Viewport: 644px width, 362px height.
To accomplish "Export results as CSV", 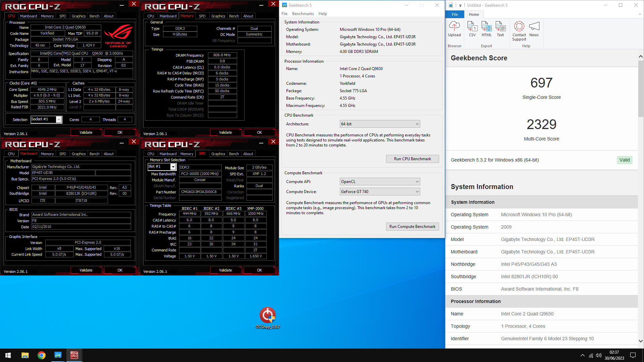I will pos(472,29).
